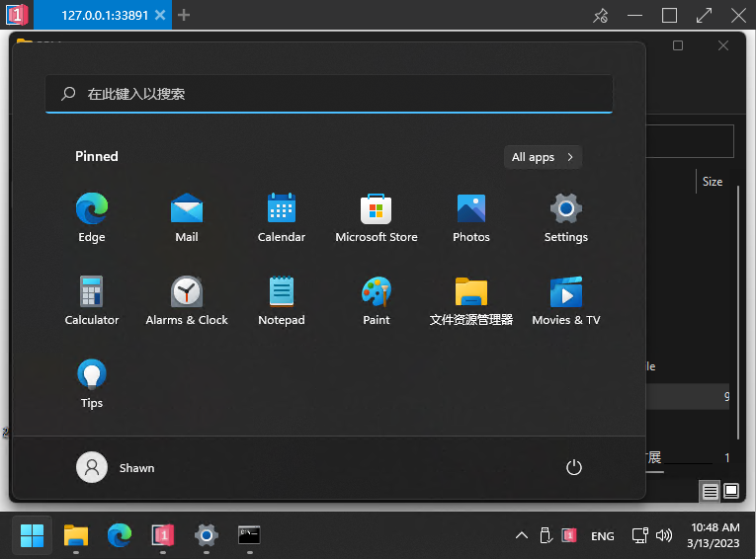Image resolution: width=756 pixels, height=559 pixels.
Task: Focus the Start menu search box
Action: 329,94
